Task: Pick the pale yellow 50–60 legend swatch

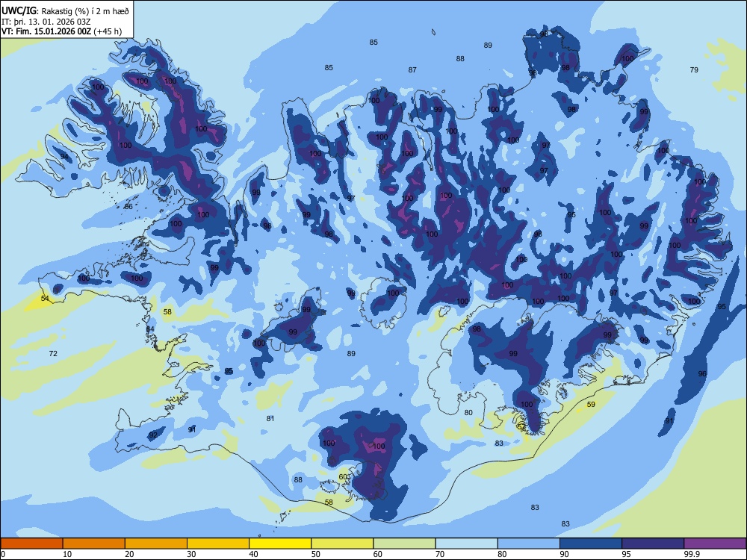Action: coord(342,544)
